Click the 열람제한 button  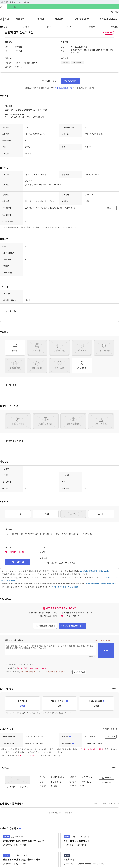coord(24,787)
